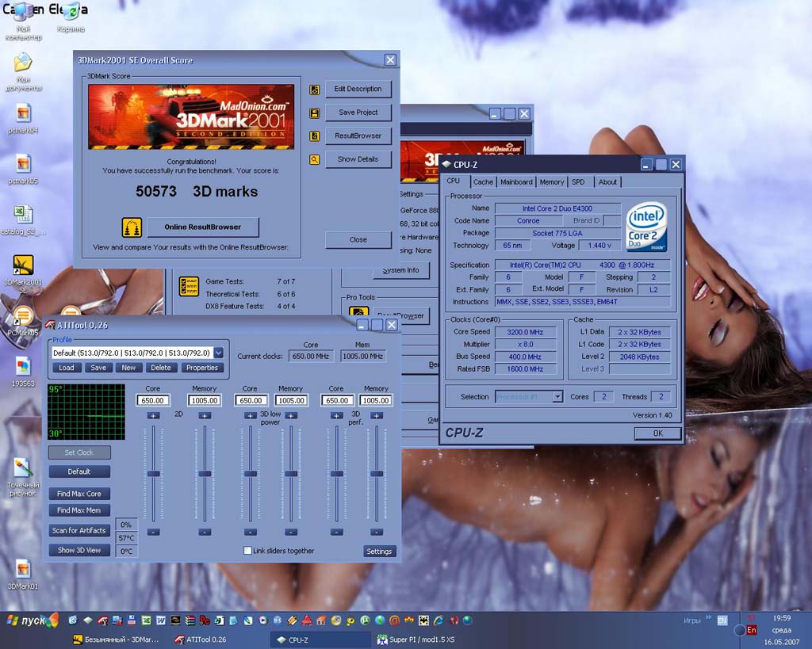
Task: Launch Word from the quick launch bar
Action: [161, 620]
